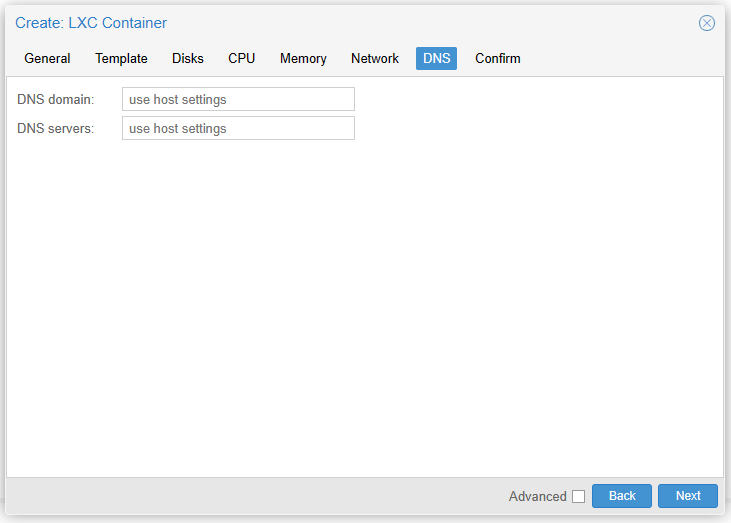Jump to the Confirm tab
Image resolution: width=731 pixels, height=523 pixels.
tap(497, 59)
